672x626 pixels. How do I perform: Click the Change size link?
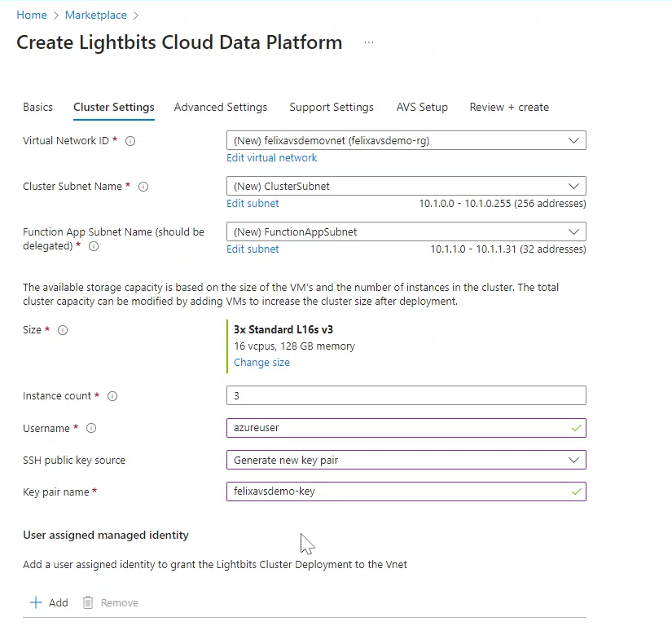(x=261, y=362)
